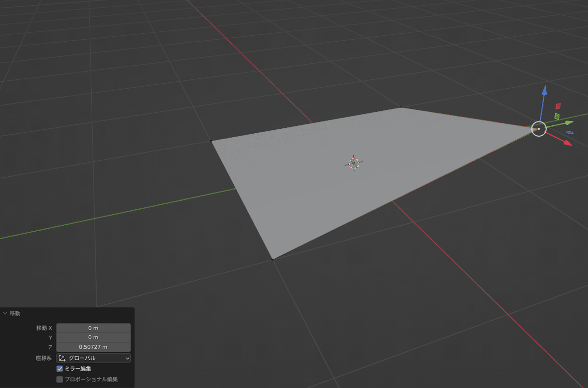Image resolution: width=588 pixels, height=388 pixels.
Task: Click the orientation axes icon in 座標系 dropdown
Action: [62, 358]
